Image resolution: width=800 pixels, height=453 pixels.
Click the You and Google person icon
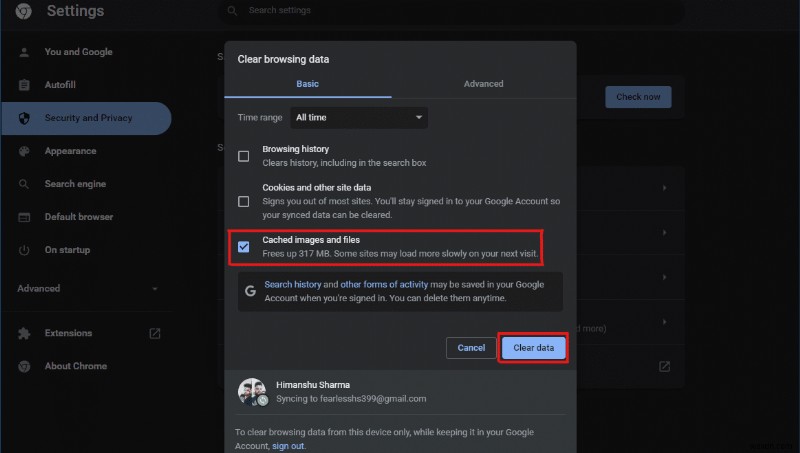coord(24,52)
